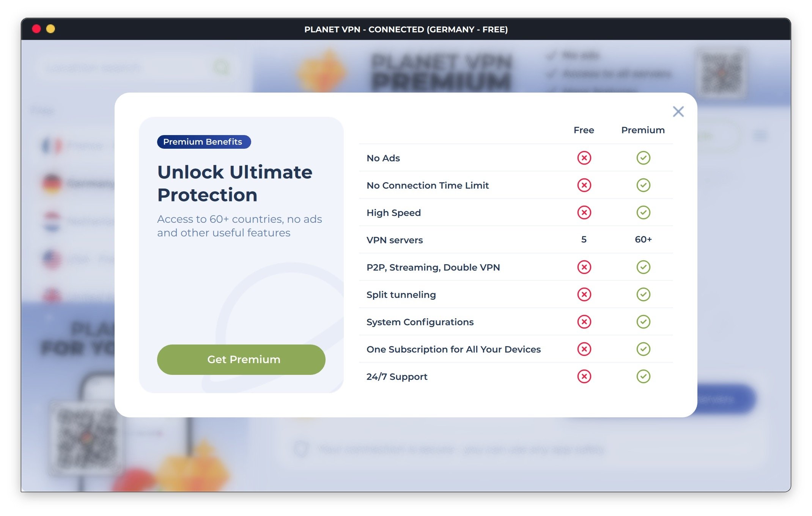The image size is (812, 516).
Task: Click red X for P2P, Streaming, Double VPN
Action: click(x=584, y=267)
